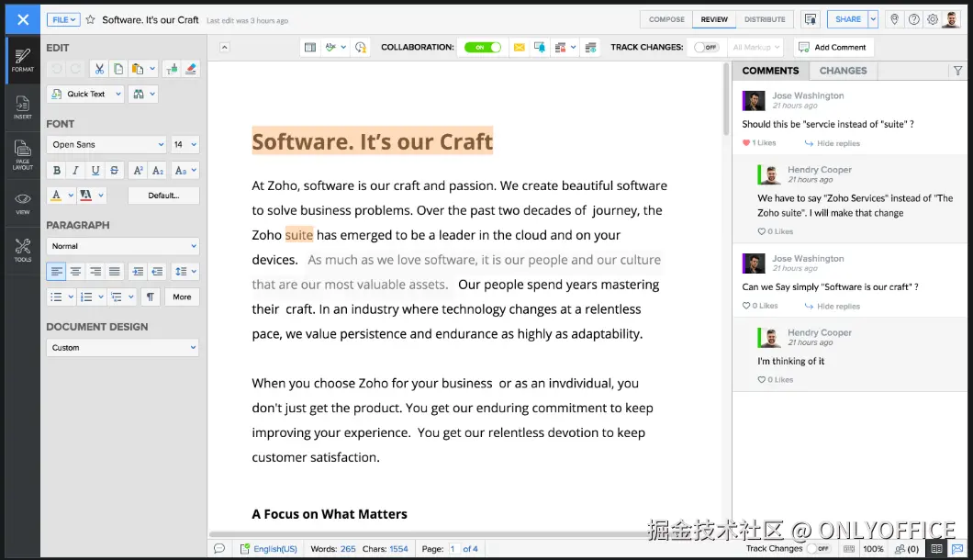This screenshot has width=973, height=560.
Task: Click the star favorite icon by title
Action: [x=91, y=20]
